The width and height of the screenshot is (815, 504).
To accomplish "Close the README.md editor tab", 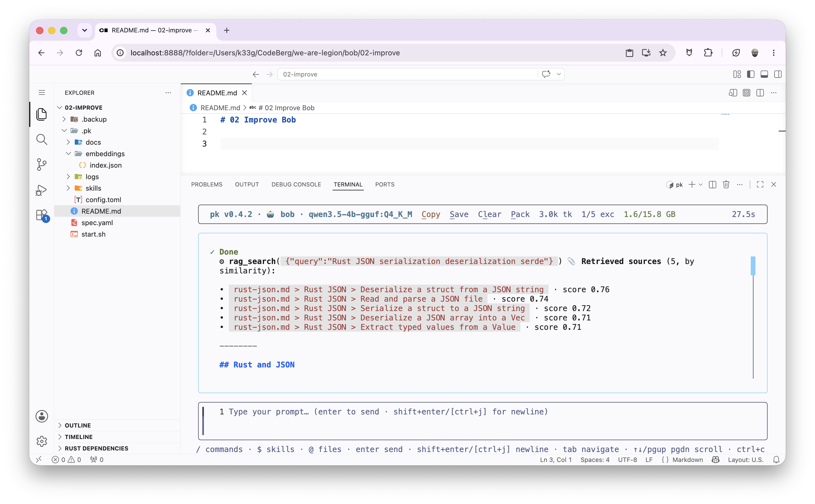I will click(244, 93).
